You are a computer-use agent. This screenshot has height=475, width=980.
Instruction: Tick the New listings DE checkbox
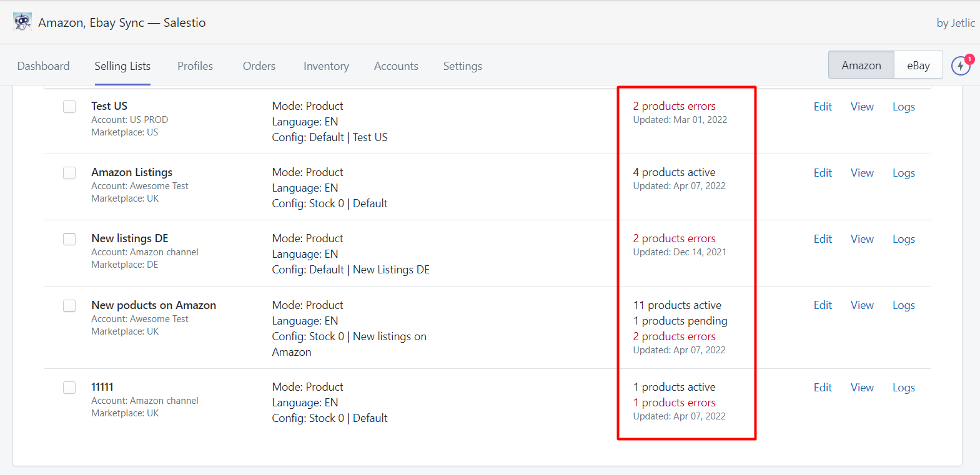click(69, 239)
